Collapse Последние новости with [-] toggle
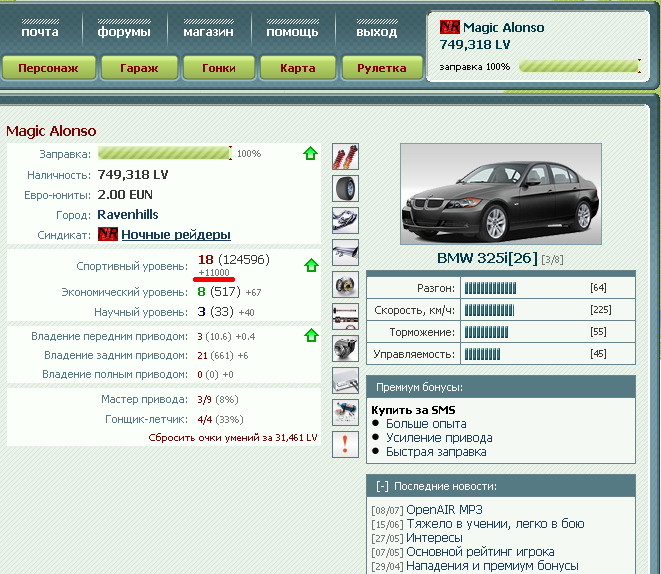Image resolution: width=661 pixels, height=574 pixels. [x=382, y=486]
